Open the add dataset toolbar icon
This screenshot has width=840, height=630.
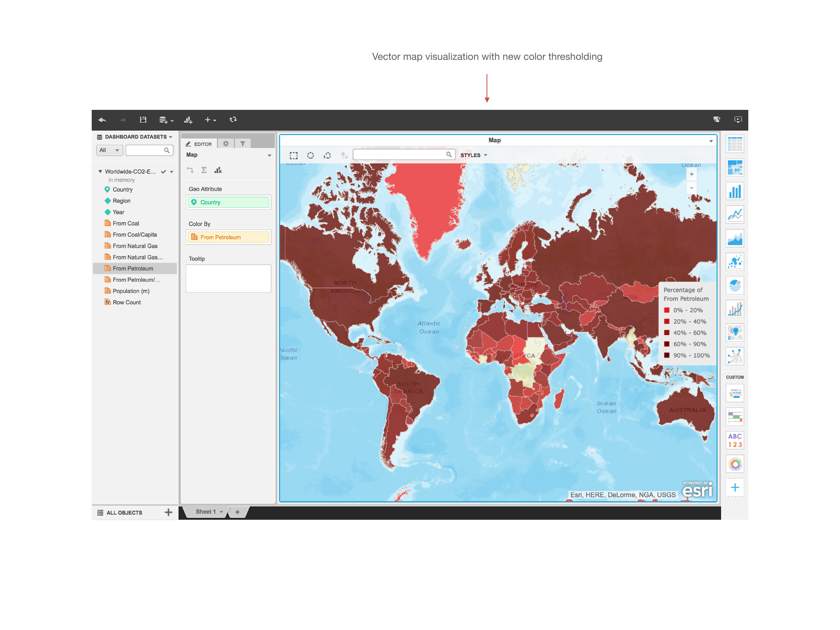click(x=166, y=120)
